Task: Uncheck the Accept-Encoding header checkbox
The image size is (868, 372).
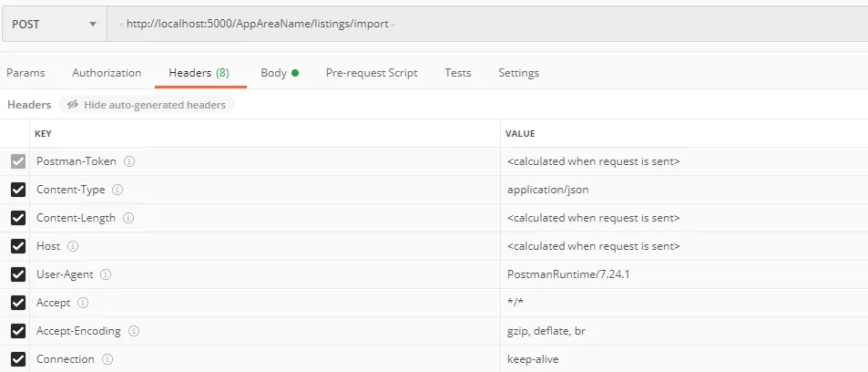Action: [17, 331]
